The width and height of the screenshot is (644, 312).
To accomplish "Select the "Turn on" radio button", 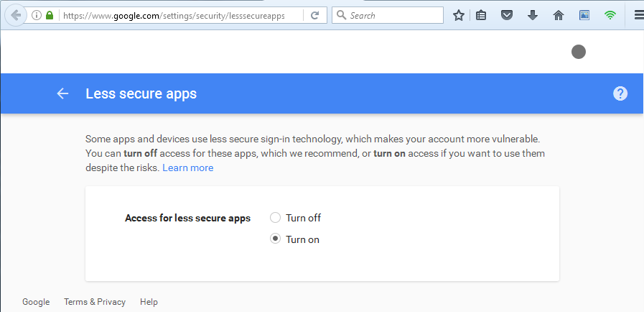I will pos(275,239).
